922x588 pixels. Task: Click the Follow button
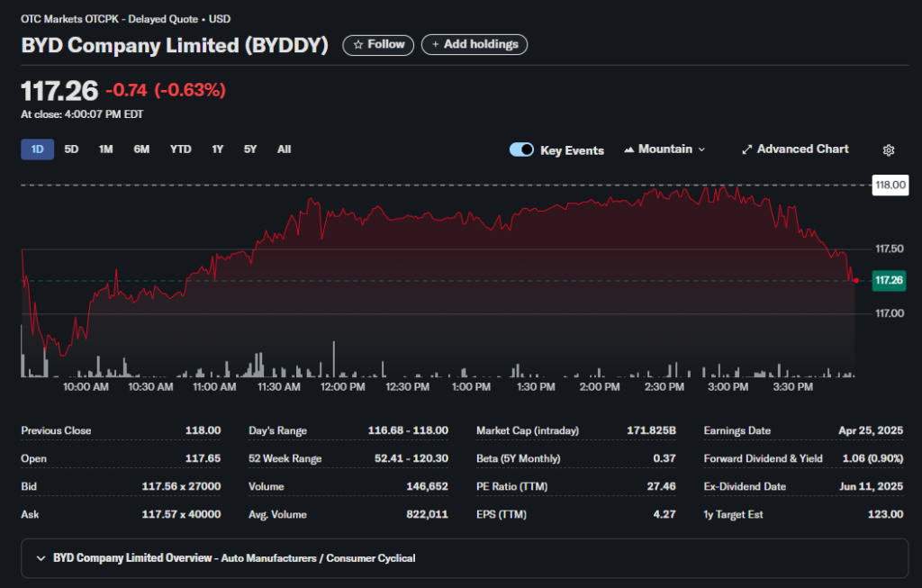(378, 44)
